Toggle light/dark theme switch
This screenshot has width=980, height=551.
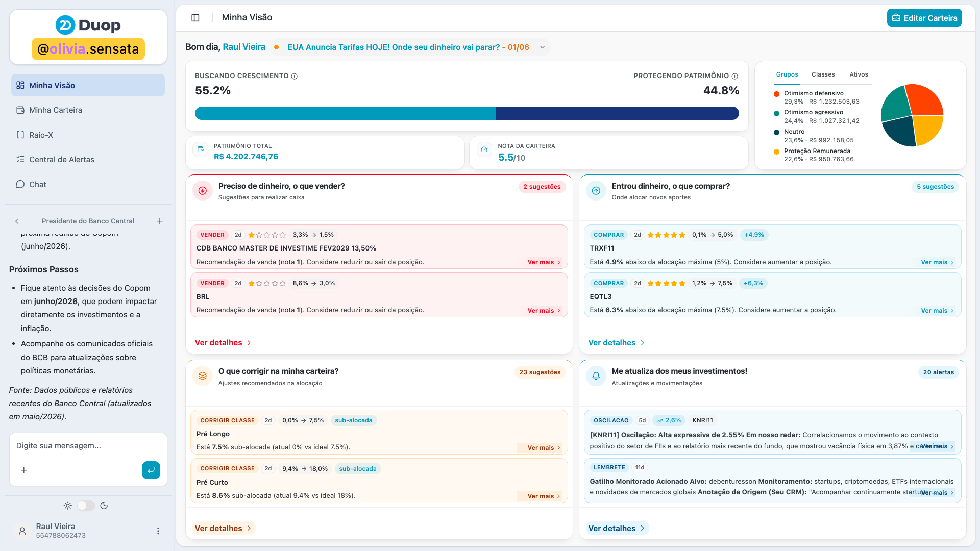click(x=86, y=506)
